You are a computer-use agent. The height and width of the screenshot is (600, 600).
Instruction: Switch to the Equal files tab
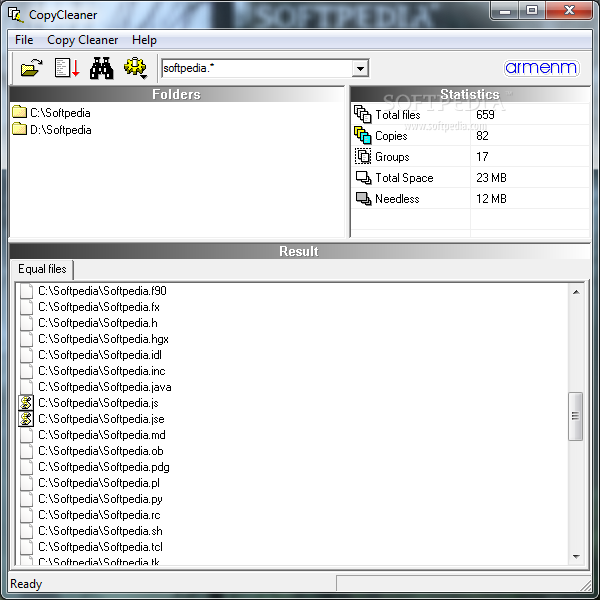coord(42,269)
